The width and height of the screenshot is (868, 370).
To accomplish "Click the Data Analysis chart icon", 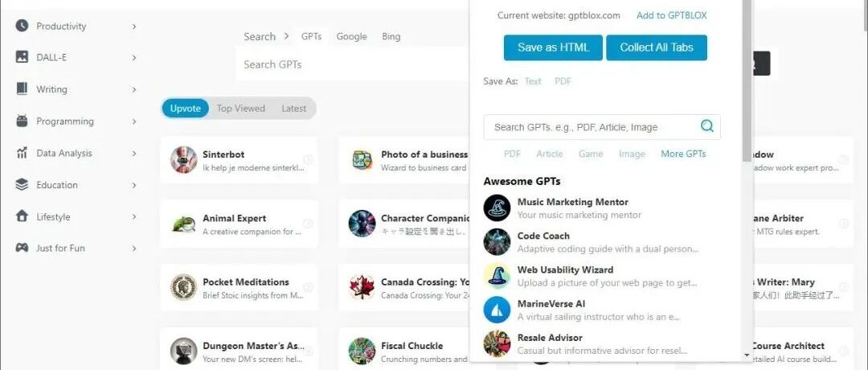I will click(x=22, y=153).
